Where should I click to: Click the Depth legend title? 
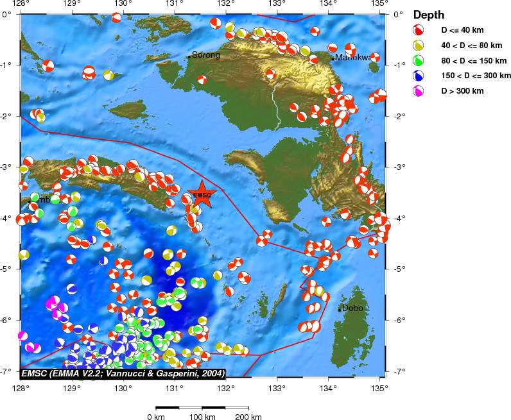pos(428,15)
